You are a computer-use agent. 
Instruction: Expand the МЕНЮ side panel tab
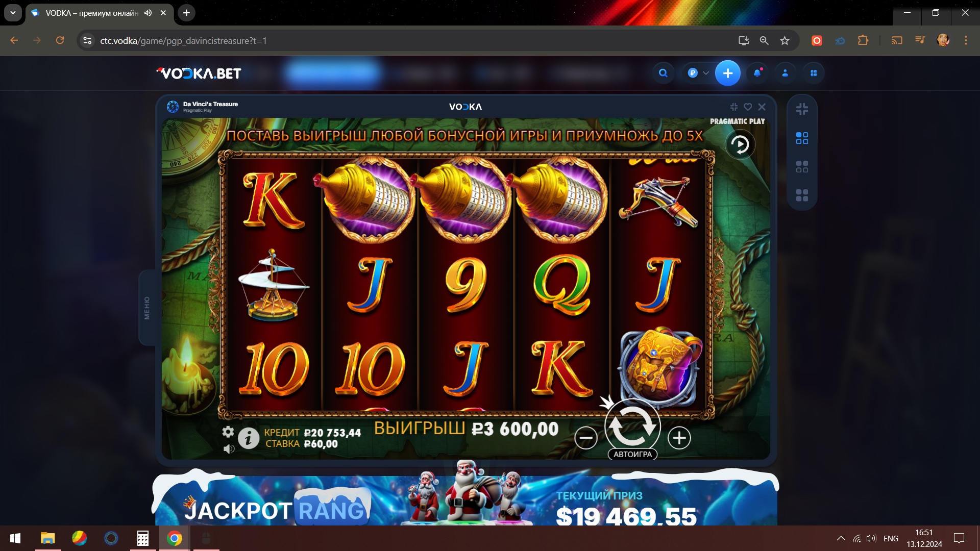point(147,308)
